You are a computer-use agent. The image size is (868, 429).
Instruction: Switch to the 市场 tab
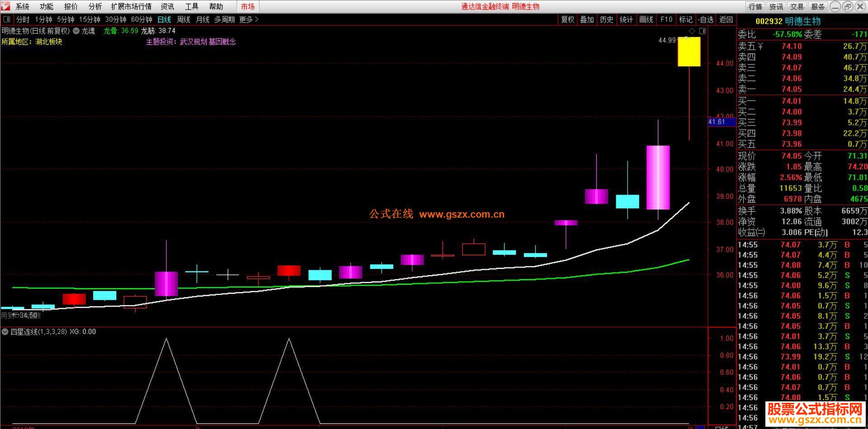248,6
